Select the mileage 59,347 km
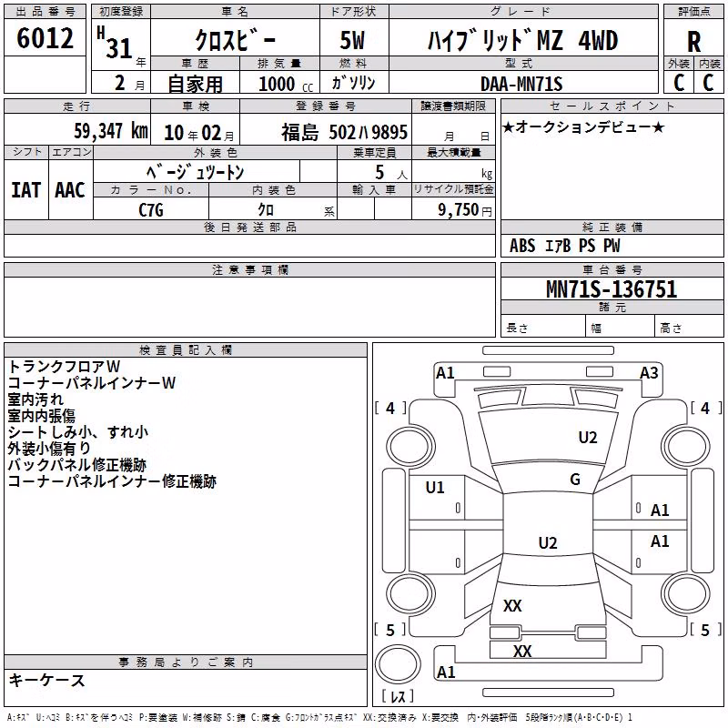Screen dimensions: 728x728 111,131
